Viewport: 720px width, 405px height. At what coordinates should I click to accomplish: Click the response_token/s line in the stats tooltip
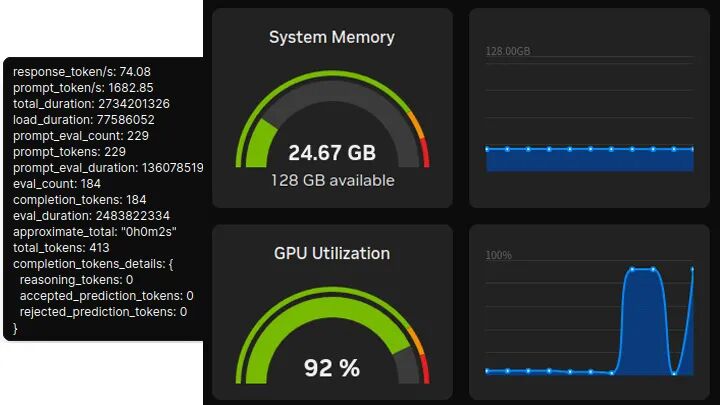[81, 72]
